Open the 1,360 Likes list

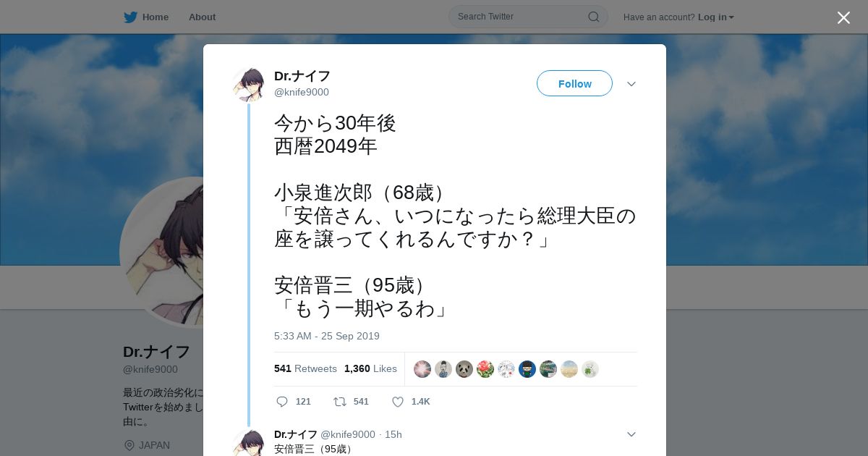click(x=370, y=368)
